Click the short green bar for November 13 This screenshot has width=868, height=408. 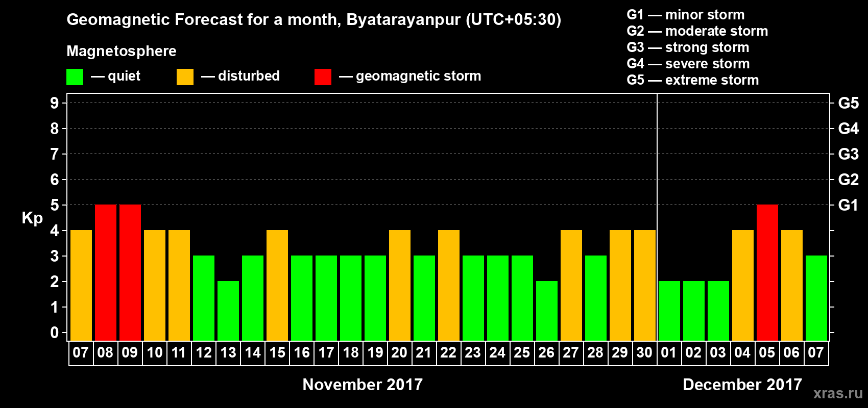tap(228, 311)
